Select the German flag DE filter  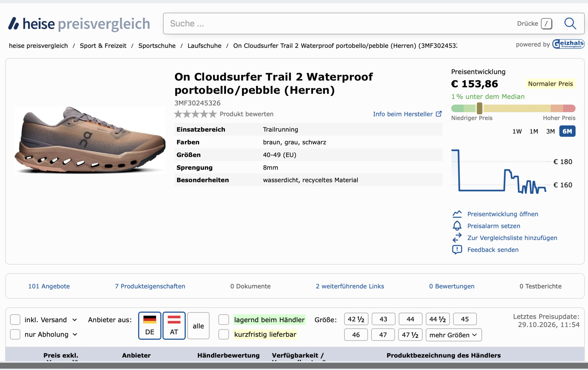click(149, 326)
